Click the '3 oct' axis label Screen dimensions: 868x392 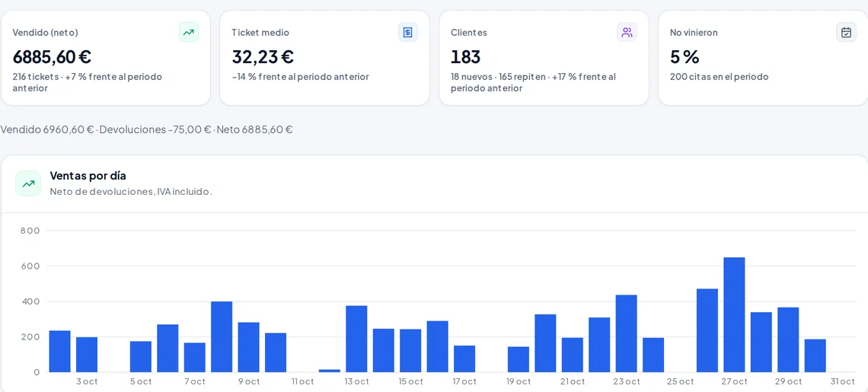pos(87,381)
